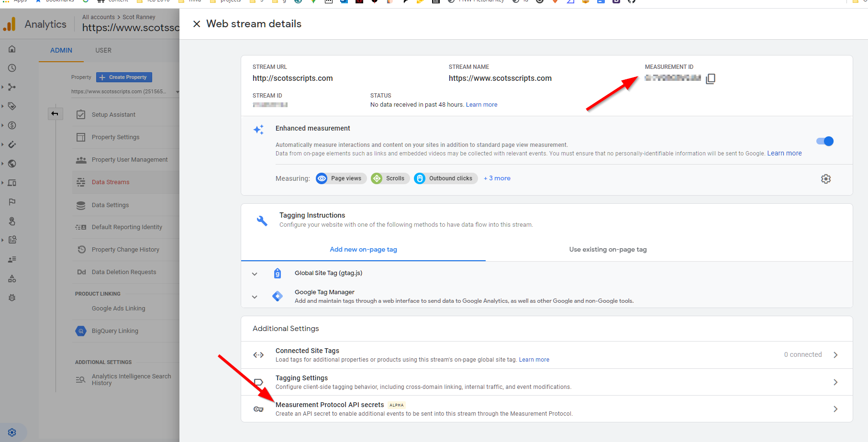Viewport: 868px width, 442px height.
Task: Click the Outbound clicks measuring chip
Action: click(x=445, y=178)
